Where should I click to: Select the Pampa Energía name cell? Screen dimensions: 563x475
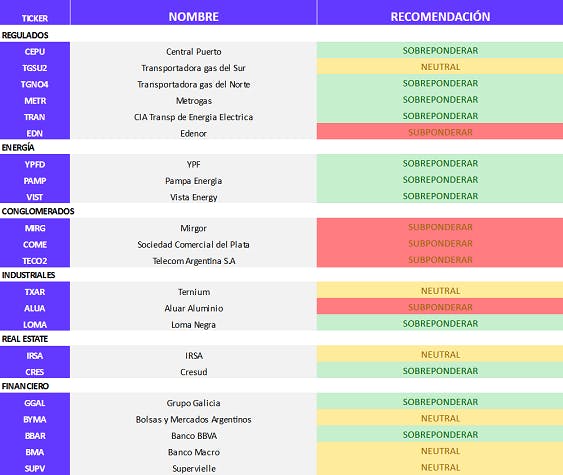[194, 181]
